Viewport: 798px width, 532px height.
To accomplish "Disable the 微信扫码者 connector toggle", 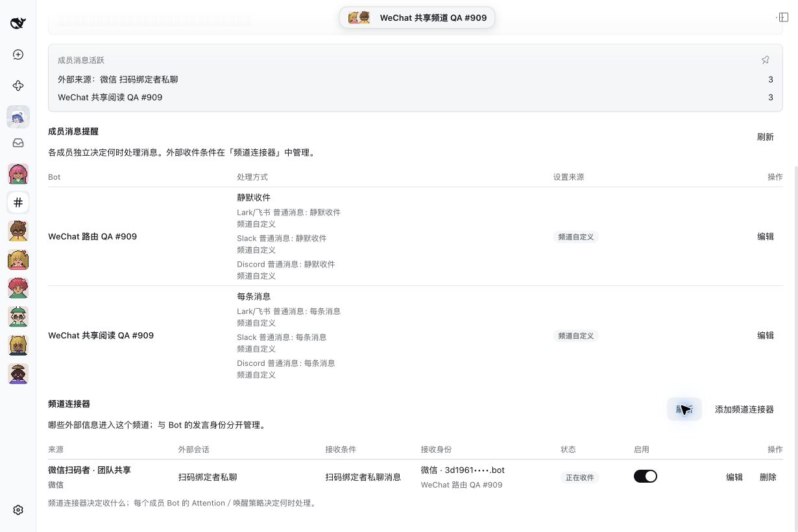I will [x=646, y=476].
